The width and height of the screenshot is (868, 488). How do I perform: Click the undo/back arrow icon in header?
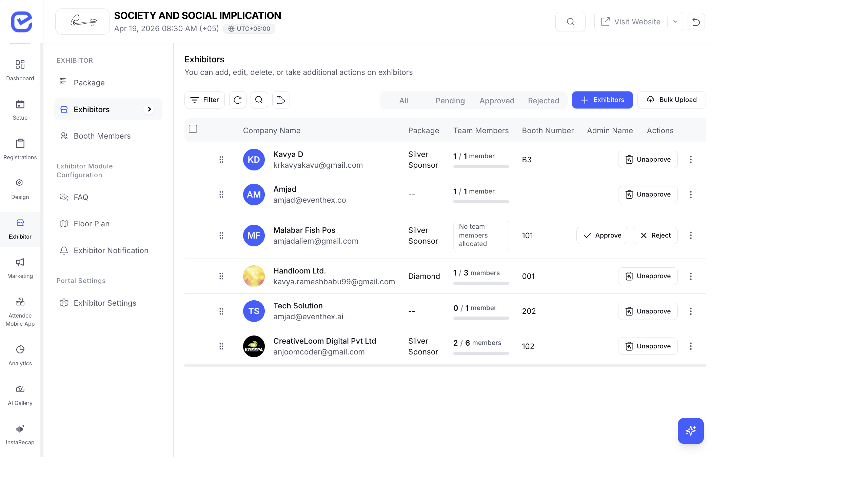pyautogui.click(x=696, y=22)
